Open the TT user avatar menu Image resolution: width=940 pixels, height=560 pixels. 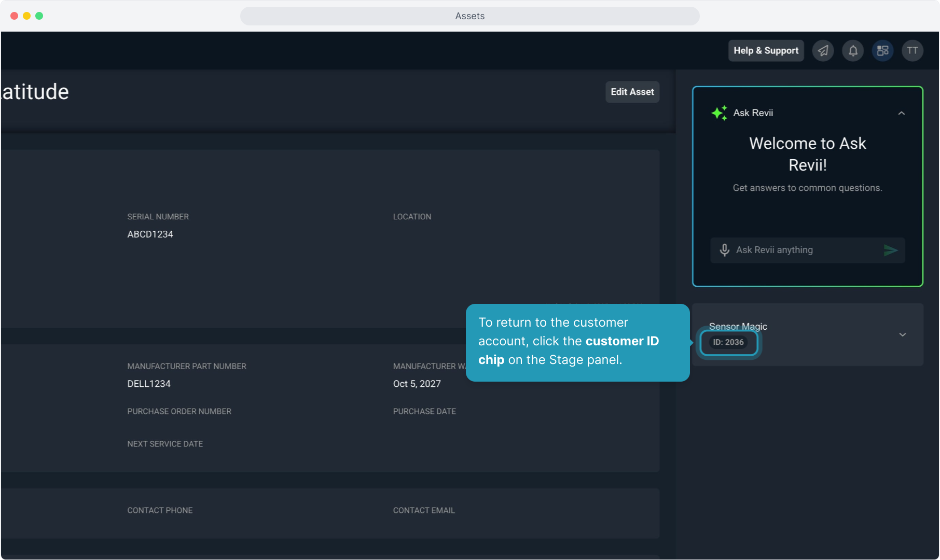click(x=912, y=51)
